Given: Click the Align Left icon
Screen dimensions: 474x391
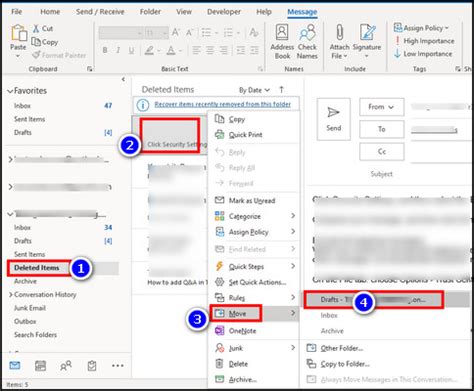Looking at the screenshot, I should coord(196,50).
